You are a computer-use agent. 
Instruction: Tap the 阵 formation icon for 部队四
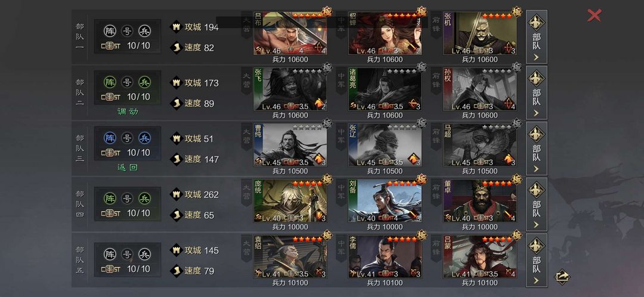pos(110,199)
